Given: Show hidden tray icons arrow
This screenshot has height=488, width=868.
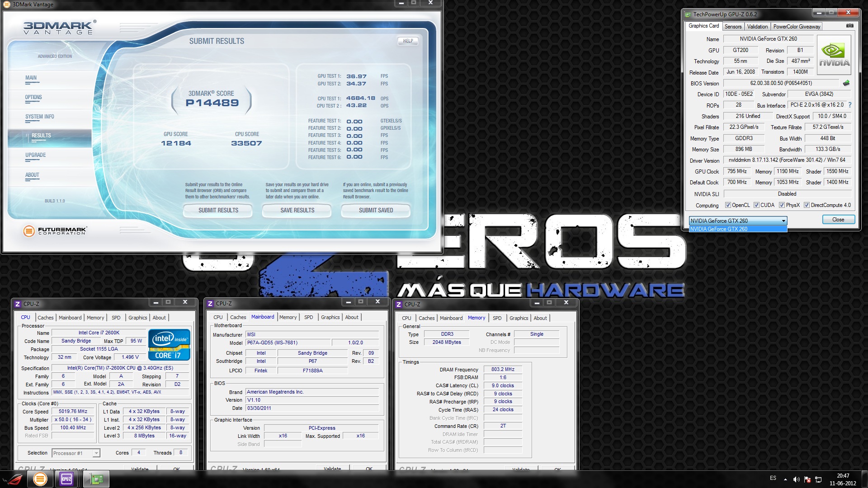Looking at the screenshot, I should point(785,479).
